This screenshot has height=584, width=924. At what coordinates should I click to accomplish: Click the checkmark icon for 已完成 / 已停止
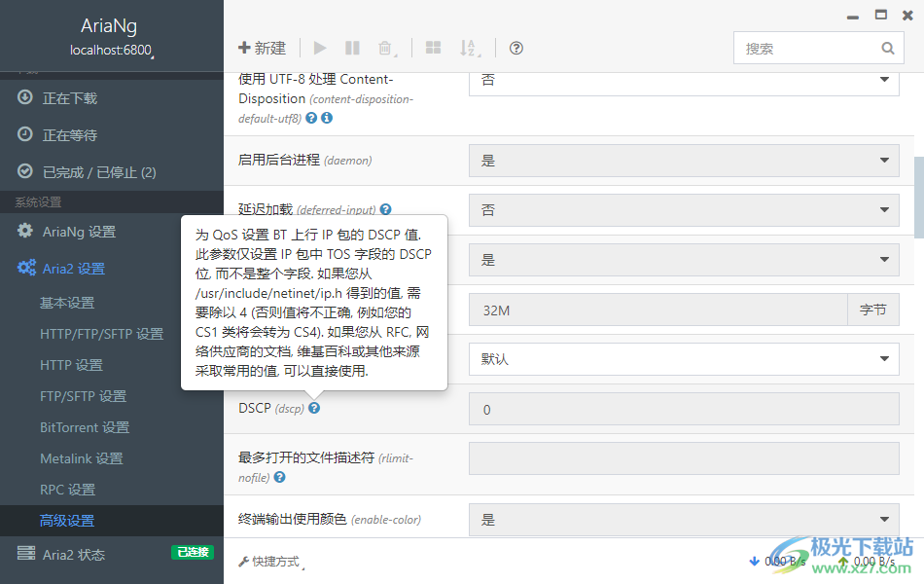tap(24, 171)
